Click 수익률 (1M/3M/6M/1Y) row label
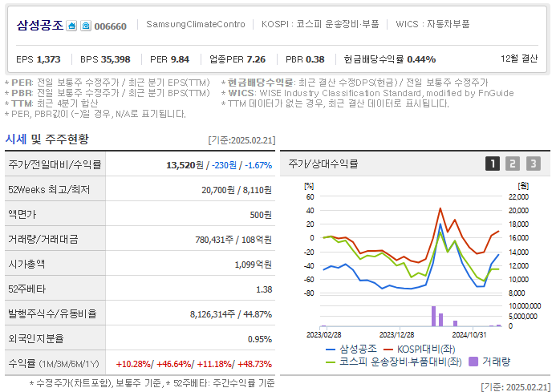Image resolution: width=556 pixels, height=392 pixels. point(54,364)
